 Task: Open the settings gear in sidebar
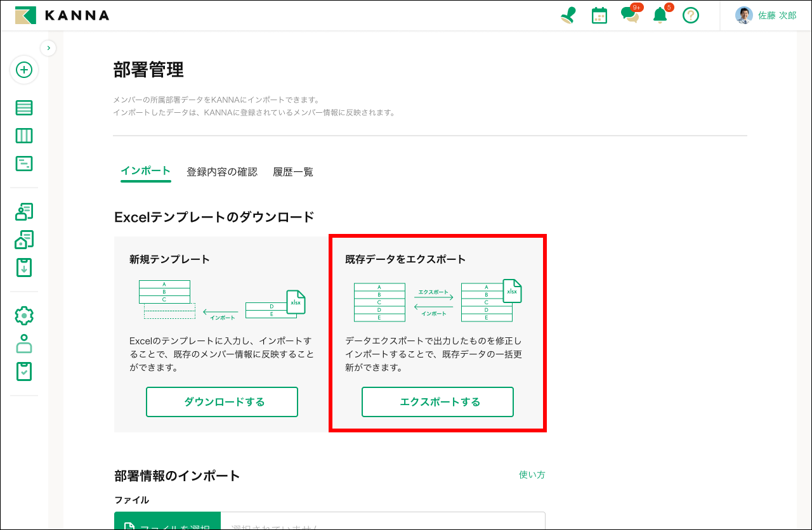pyautogui.click(x=24, y=315)
